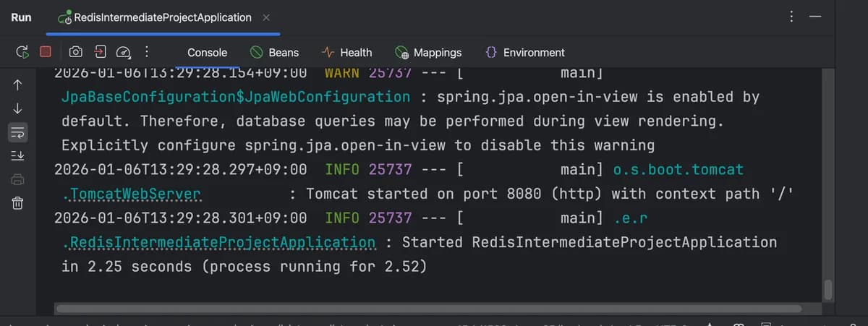
Task: Open the Environment tab
Action: pyautogui.click(x=525, y=52)
